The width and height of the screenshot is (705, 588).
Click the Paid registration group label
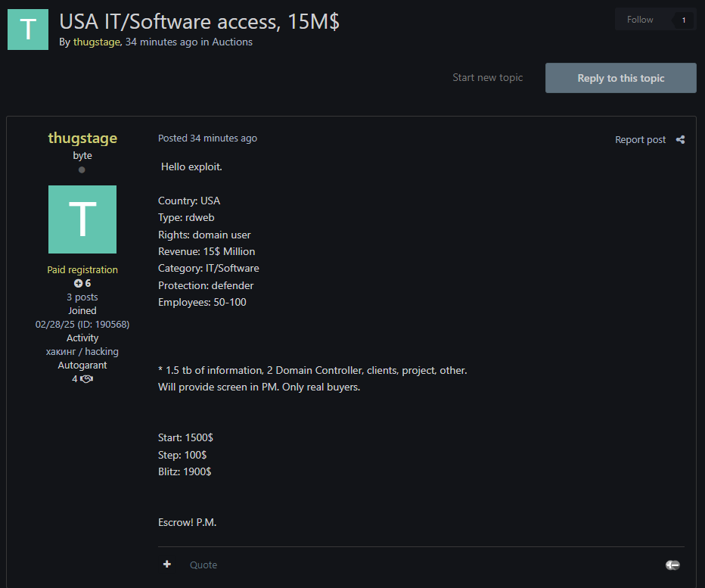tap(82, 269)
